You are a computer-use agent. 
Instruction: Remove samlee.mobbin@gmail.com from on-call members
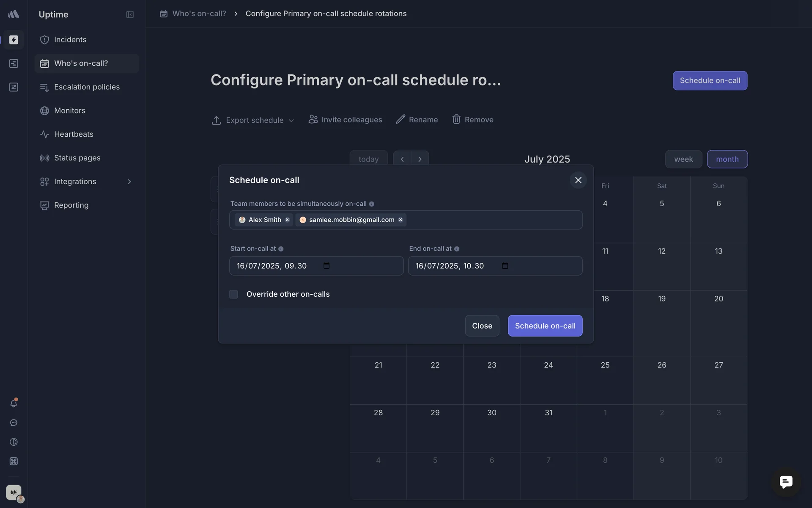pyautogui.click(x=401, y=220)
